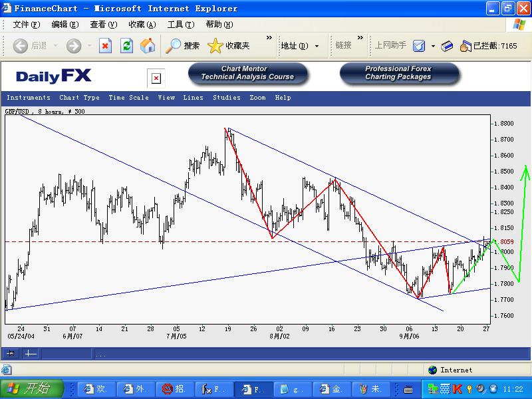Viewport: 532px width, 399px height.
Task: Click the 1.8059 current price marker
Action: tap(507, 242)
